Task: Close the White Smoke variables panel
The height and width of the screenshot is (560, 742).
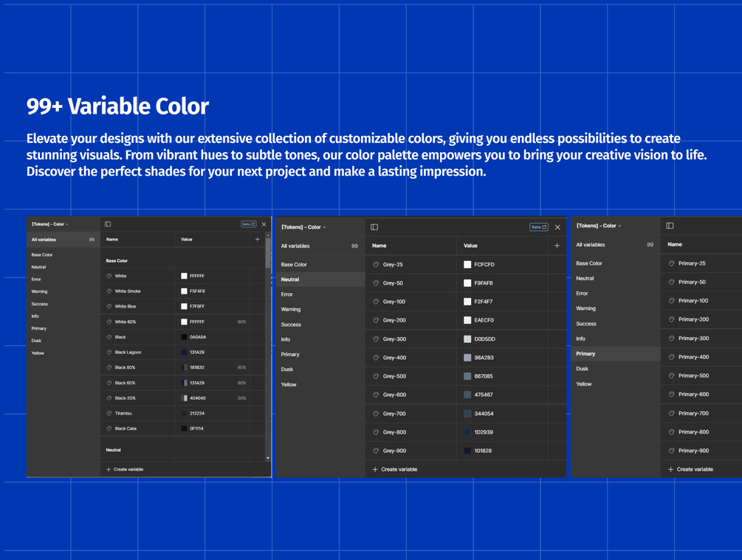Action: click(x=264, y=224)
